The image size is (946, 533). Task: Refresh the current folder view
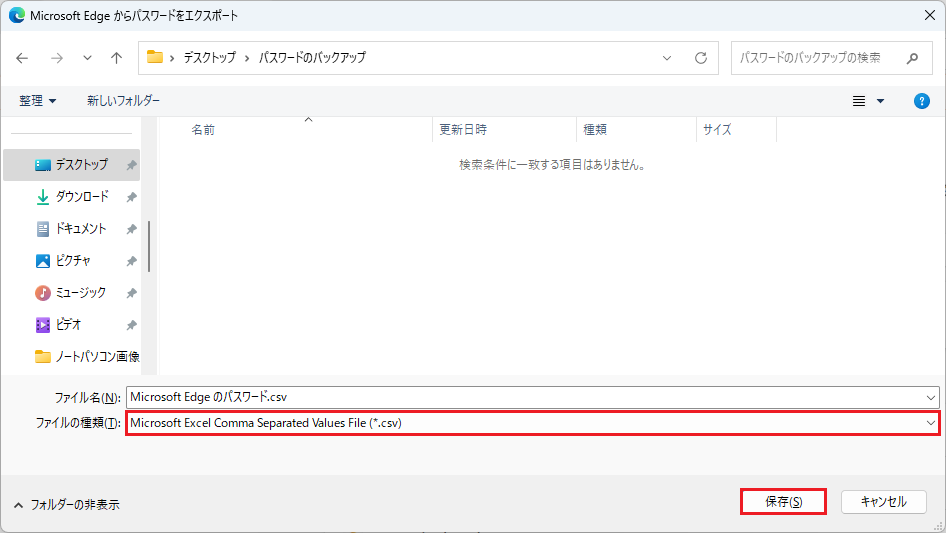click(700, 58)
